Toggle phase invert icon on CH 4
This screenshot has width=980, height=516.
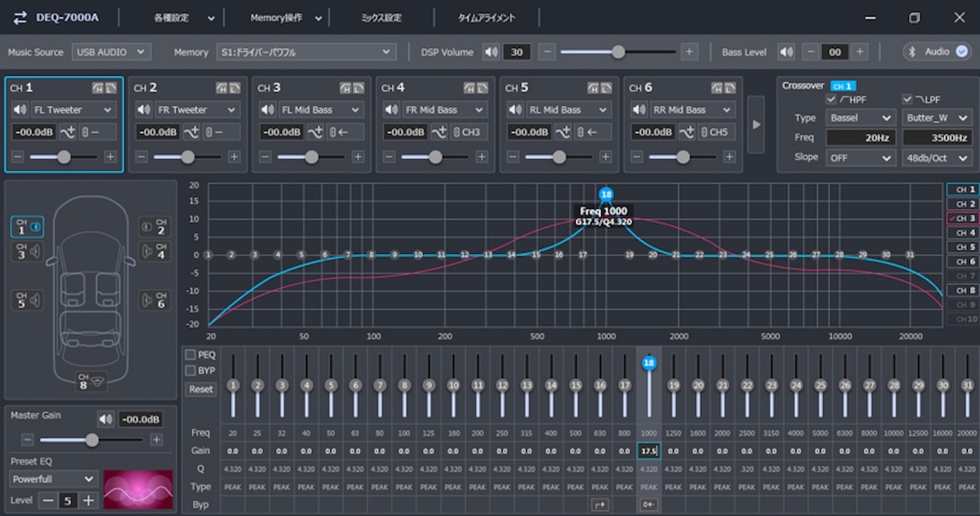click(x=439, y=132)
